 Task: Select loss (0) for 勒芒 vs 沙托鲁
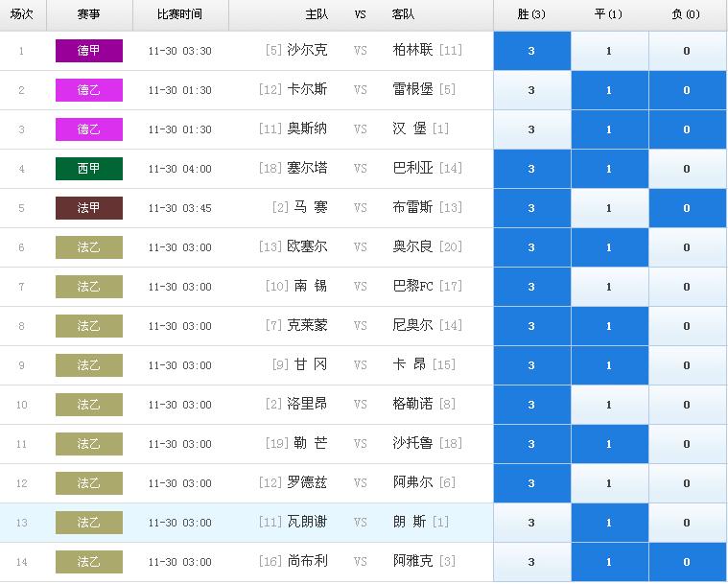[687, 444]
